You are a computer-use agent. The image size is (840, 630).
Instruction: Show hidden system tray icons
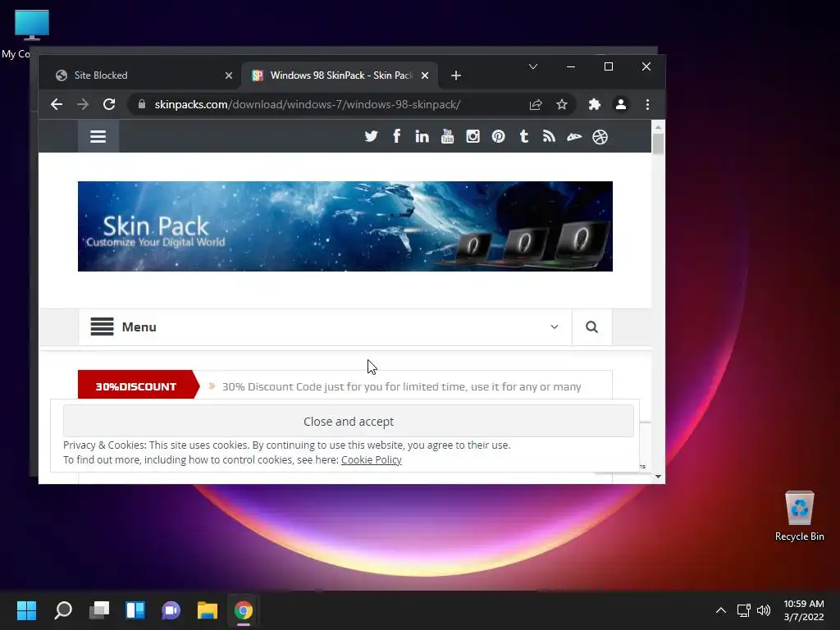tap(721, 610)
